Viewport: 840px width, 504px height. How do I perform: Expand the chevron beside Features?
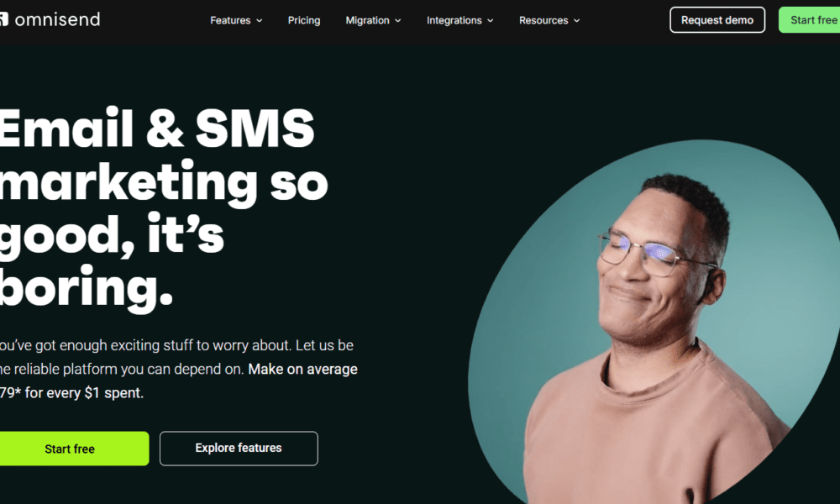click(x=260, y=20)
